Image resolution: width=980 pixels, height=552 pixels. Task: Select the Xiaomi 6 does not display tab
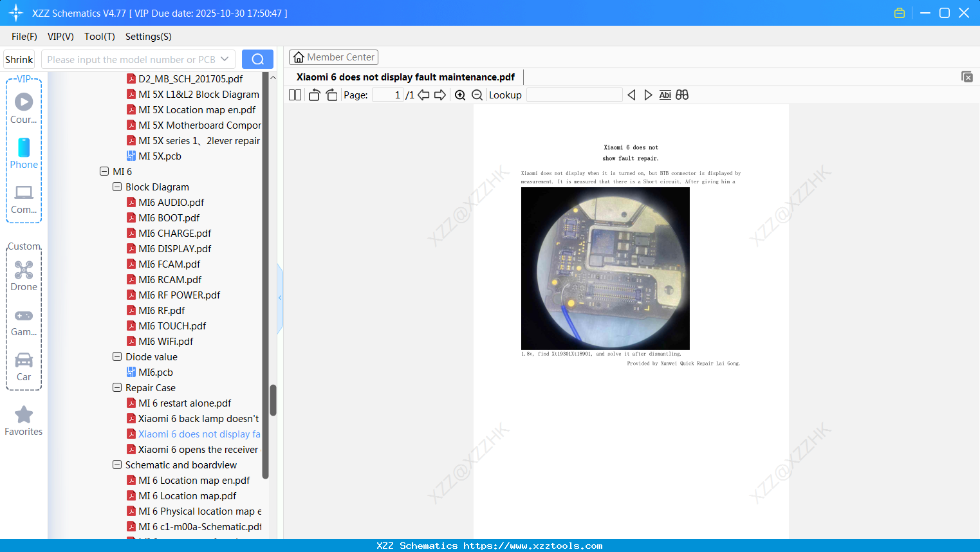[x=405, y=77]
